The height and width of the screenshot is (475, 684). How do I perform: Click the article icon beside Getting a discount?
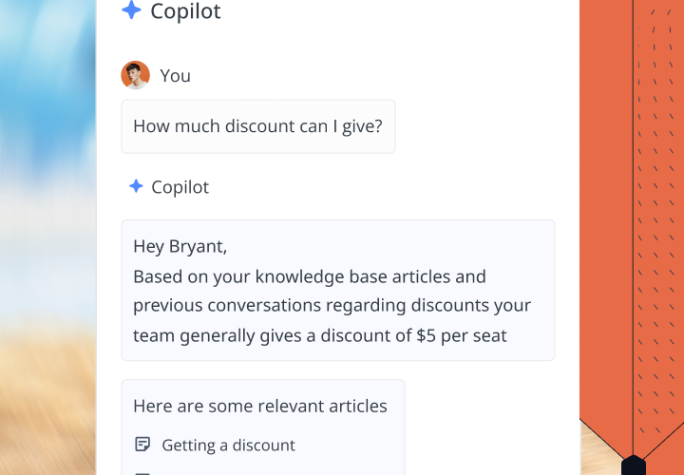(142, 445)
